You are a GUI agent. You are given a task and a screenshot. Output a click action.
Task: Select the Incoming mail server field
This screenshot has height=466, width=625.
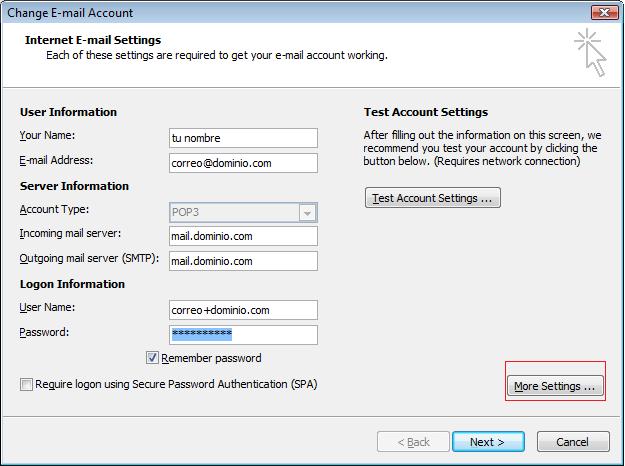(243, 236)
